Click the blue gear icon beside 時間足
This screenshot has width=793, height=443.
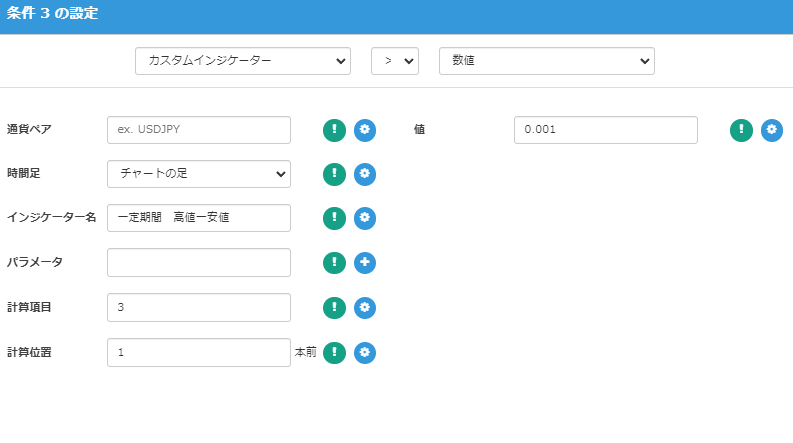[365, 174]
